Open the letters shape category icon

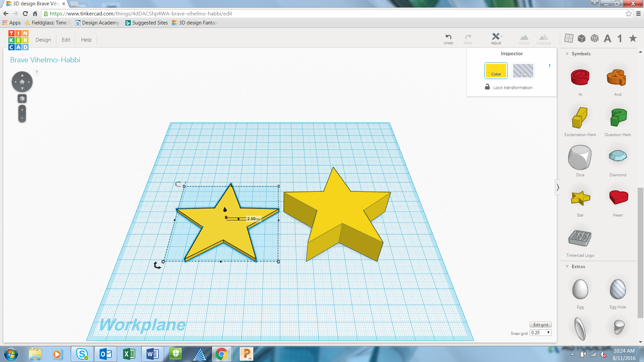[607, 38]
